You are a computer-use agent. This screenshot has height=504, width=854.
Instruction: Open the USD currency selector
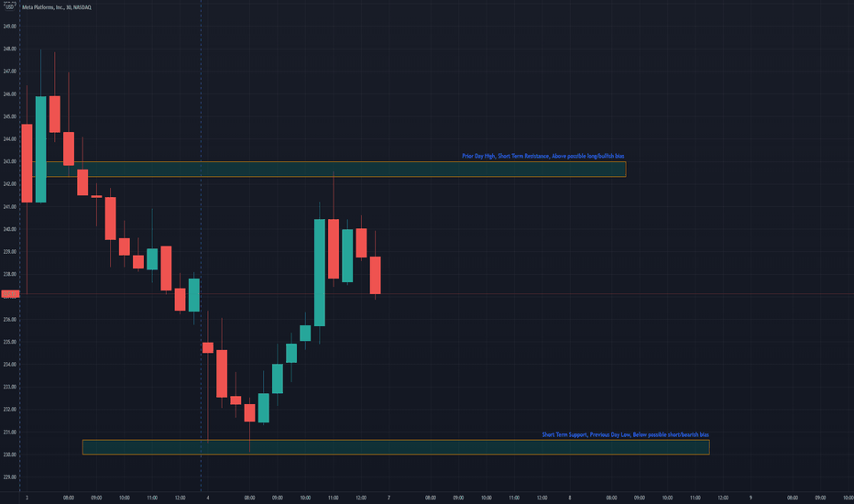coord(10,6)
